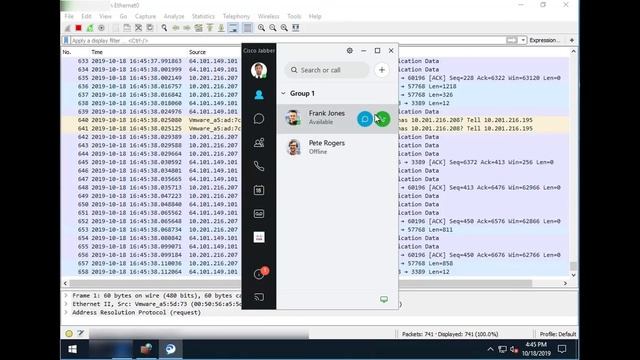Click the Source column header
This screenshot has height=360, width=640.
pyautogui.click(x=197, y=52)
